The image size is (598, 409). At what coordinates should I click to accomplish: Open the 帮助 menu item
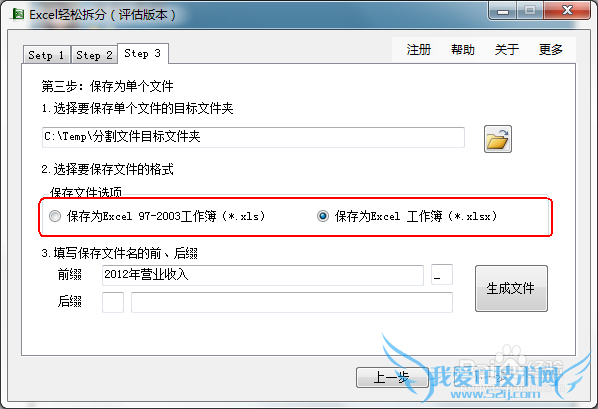point(463,50)
